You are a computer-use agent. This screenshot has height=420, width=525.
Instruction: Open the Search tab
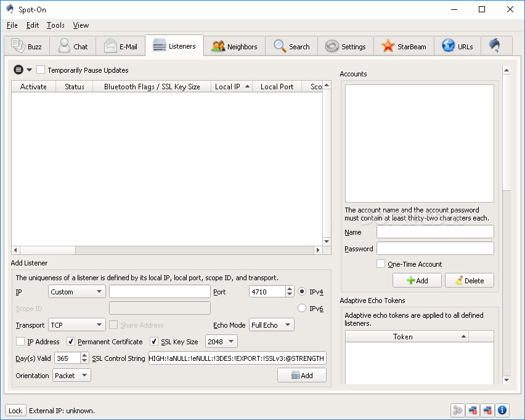(291, 46)
